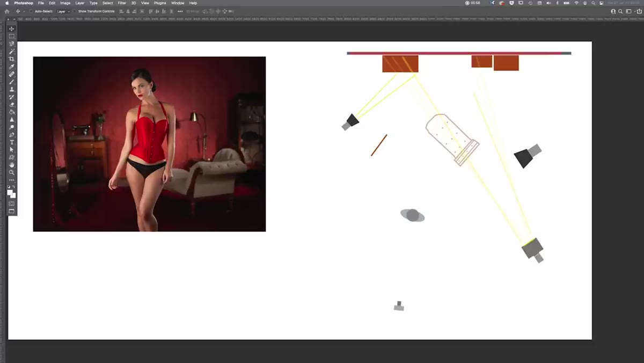644x363 pixels.
Task: Select the Sharpen/Blur tool
Action: pyautogui.click(x=12, y=119)
